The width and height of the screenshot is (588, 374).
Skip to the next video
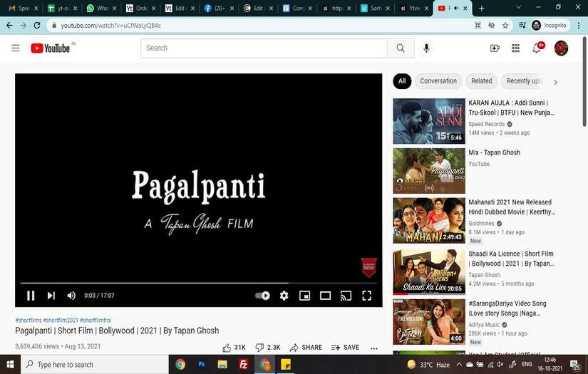[x=51, y=296]
